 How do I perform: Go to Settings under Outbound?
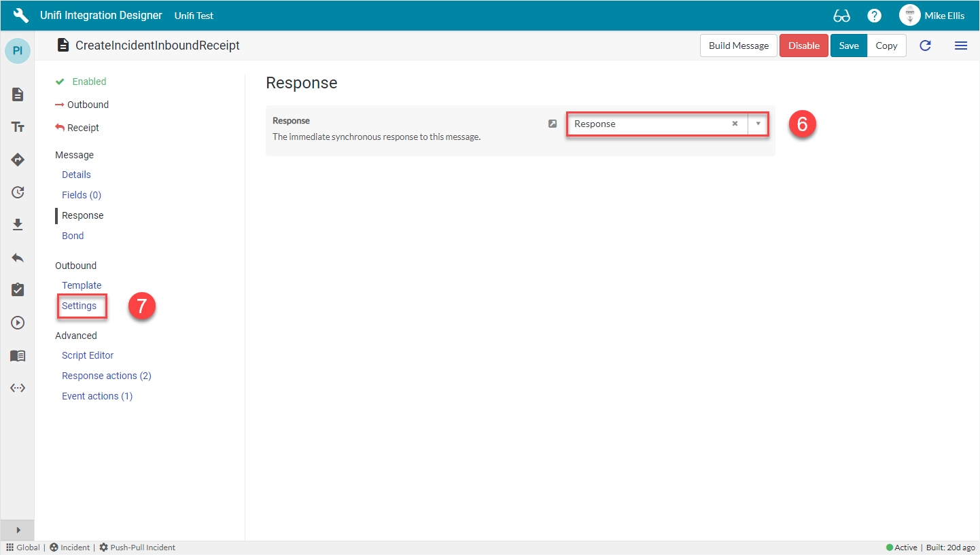tap(80, 306)
